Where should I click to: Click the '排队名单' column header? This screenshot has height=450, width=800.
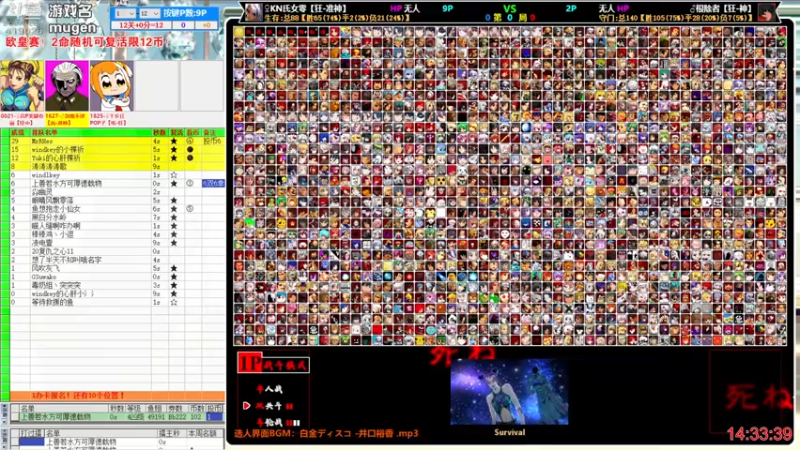tap(45, 133)
